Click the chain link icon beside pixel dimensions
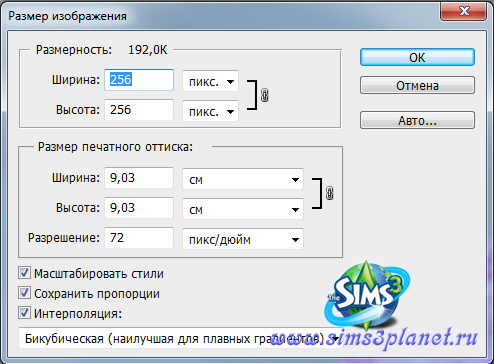 tap(264, 95)
